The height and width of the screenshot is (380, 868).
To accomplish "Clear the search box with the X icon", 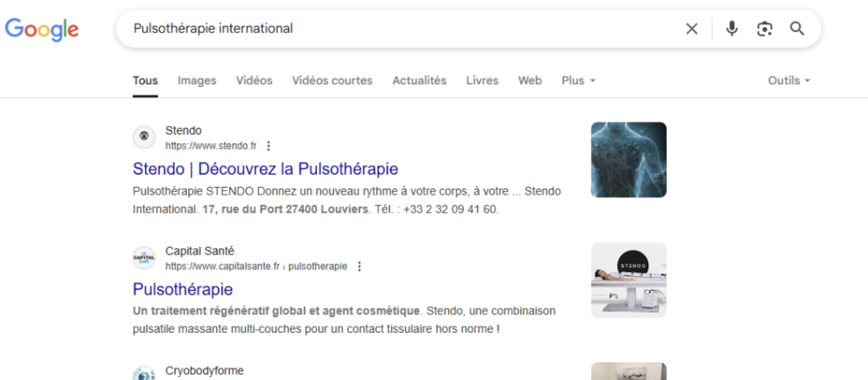I will (692, 29).
